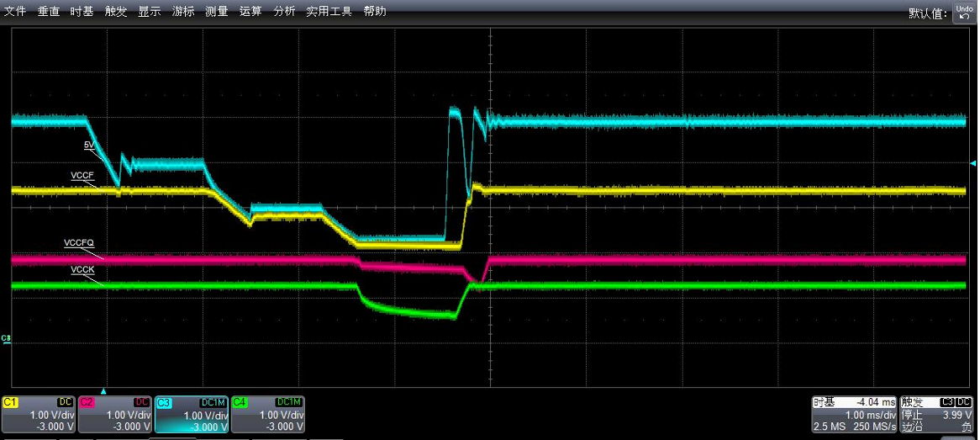Click the VCCK waveform label
Viewport: 980px width, 440px height.
[x=82, y=270]
